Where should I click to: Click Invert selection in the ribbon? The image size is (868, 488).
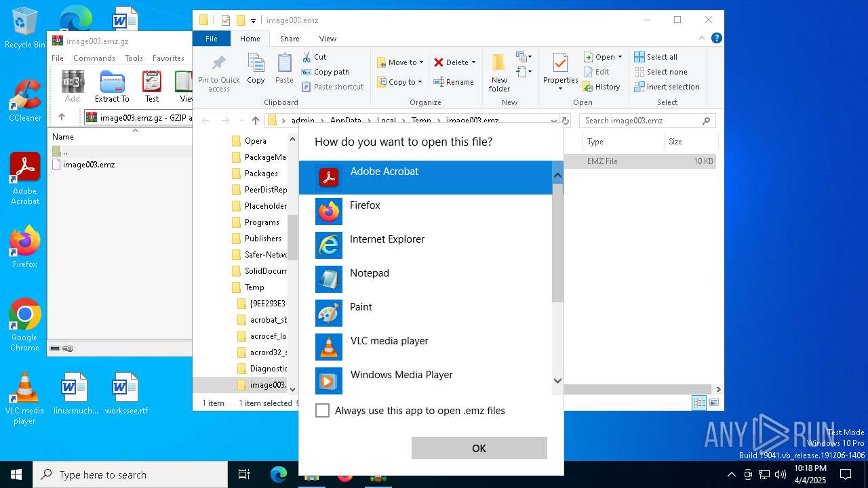(667, 87)
